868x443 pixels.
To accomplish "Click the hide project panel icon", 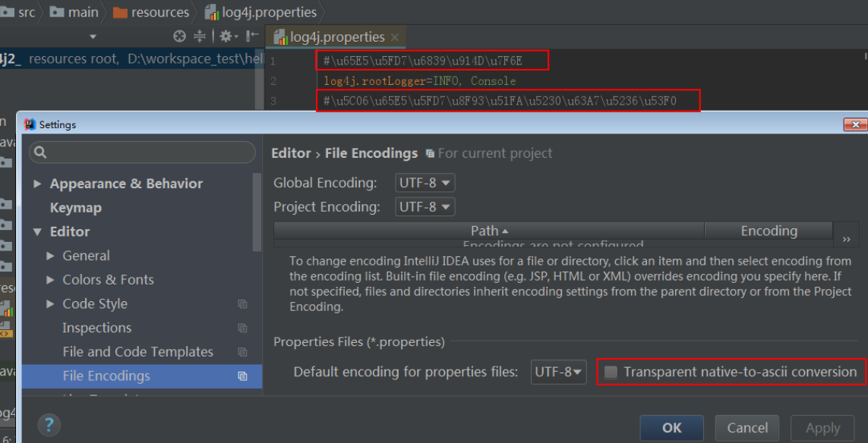I will tap(252, 36).
